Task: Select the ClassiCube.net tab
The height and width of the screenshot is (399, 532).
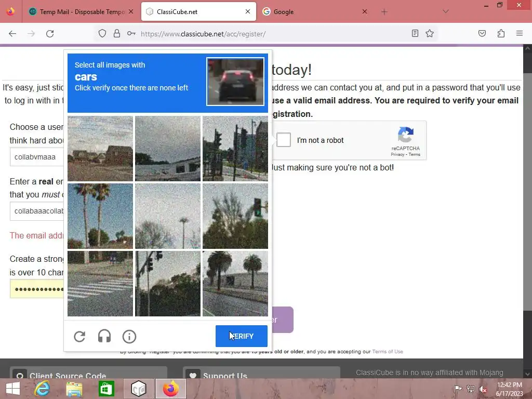Action: [x=198, y=11]
